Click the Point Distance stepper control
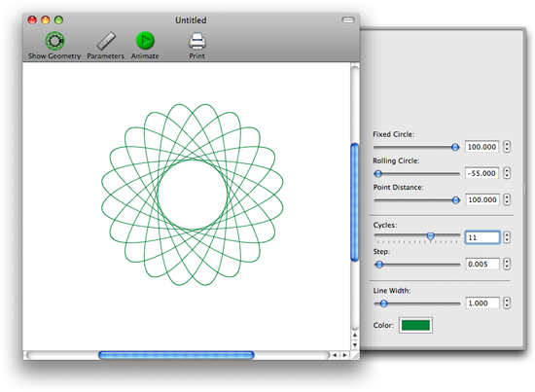This screenshot has height=392, width=535. coord(507,199)
